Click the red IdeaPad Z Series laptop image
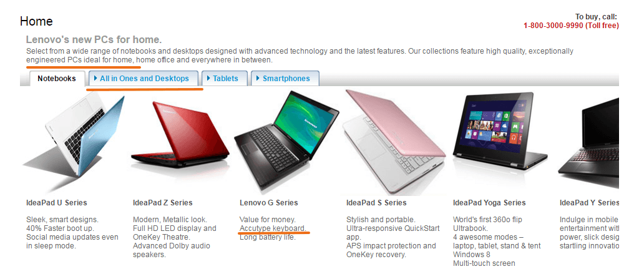 (x=180, y=135)
